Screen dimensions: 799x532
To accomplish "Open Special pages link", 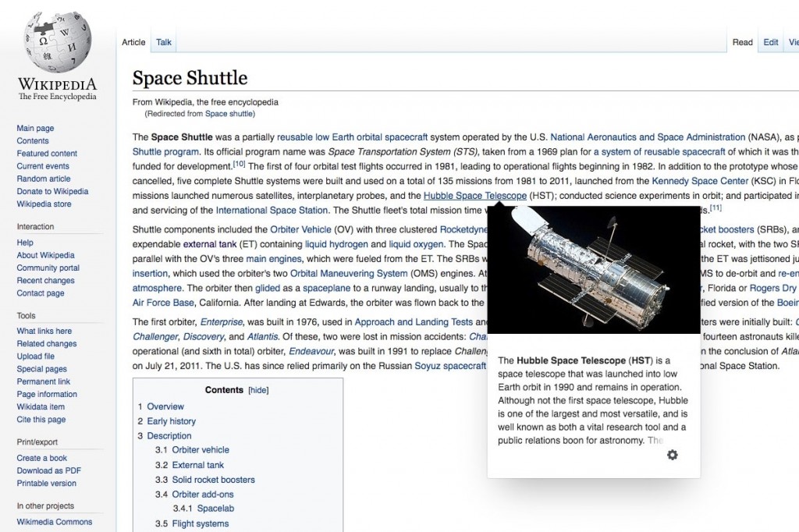I will pyautogui.click(x=42, y=369).
